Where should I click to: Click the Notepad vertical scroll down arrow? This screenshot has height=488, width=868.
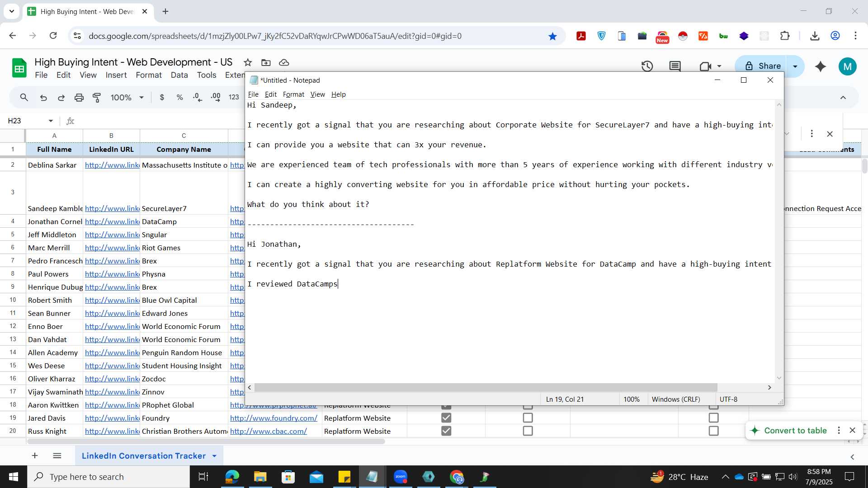click(779, 378)
